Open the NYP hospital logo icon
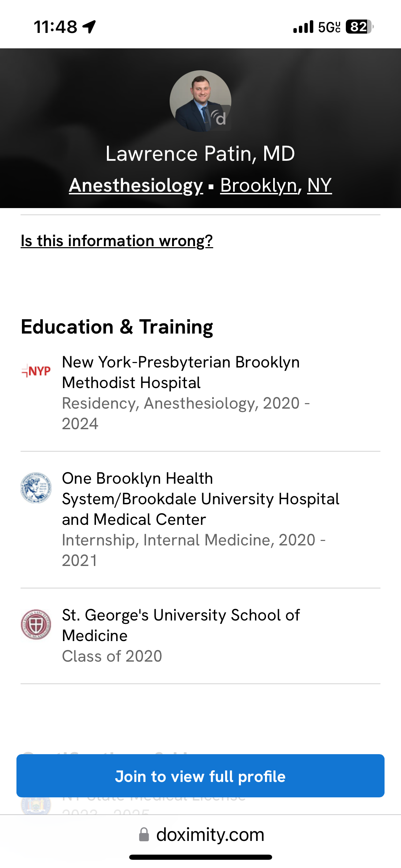Viewport: 401px width, 868px height. click(x=36, y=371)
